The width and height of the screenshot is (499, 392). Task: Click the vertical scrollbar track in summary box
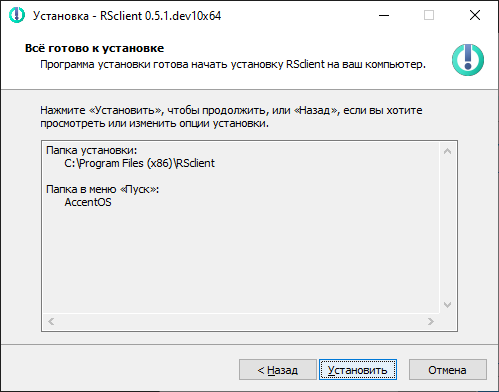click(x=447, y=228)
